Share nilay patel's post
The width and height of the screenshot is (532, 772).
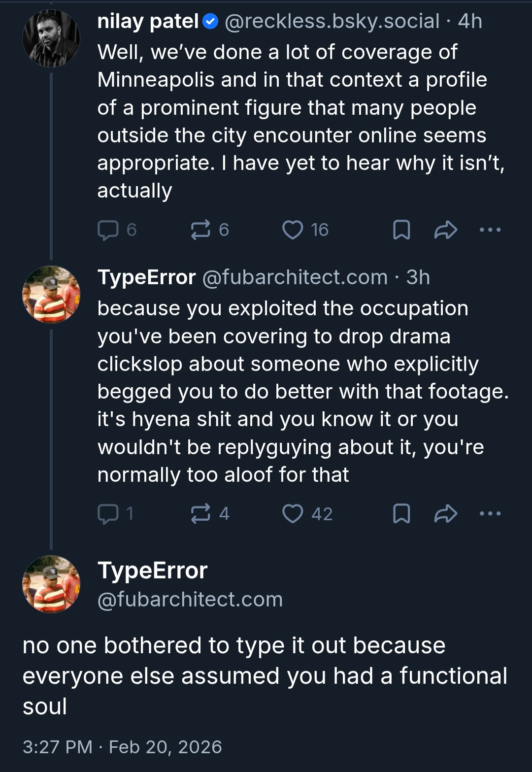446,230
